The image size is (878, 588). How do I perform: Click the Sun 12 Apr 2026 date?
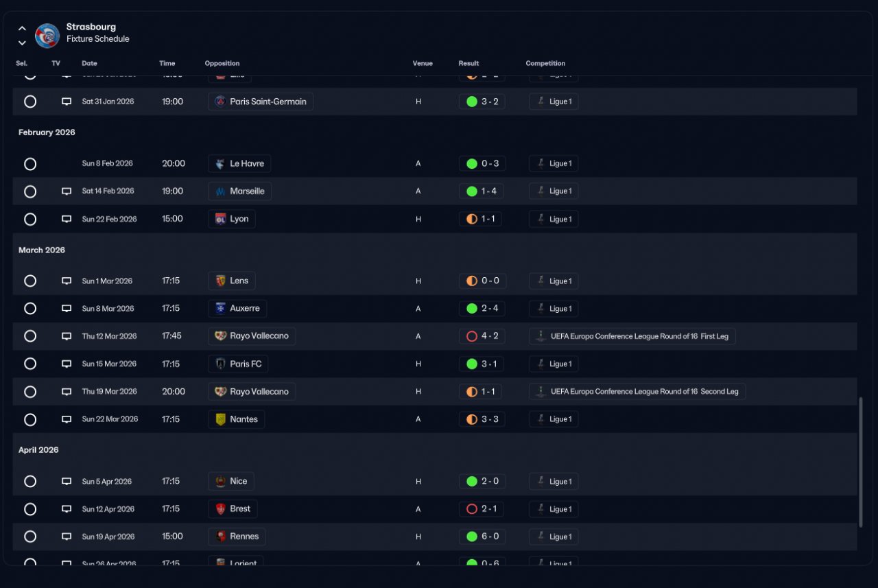[x=108, y=509]
